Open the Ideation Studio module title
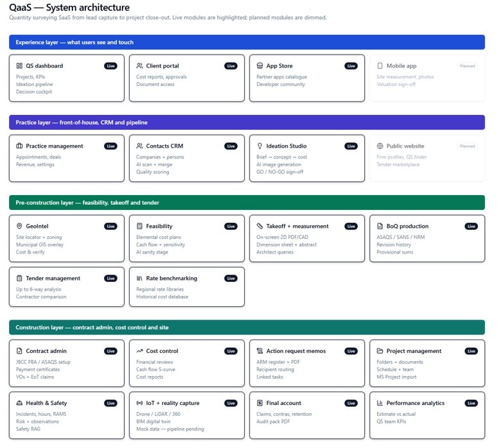This screenshot has width=499, height=448. click(286, 146)
